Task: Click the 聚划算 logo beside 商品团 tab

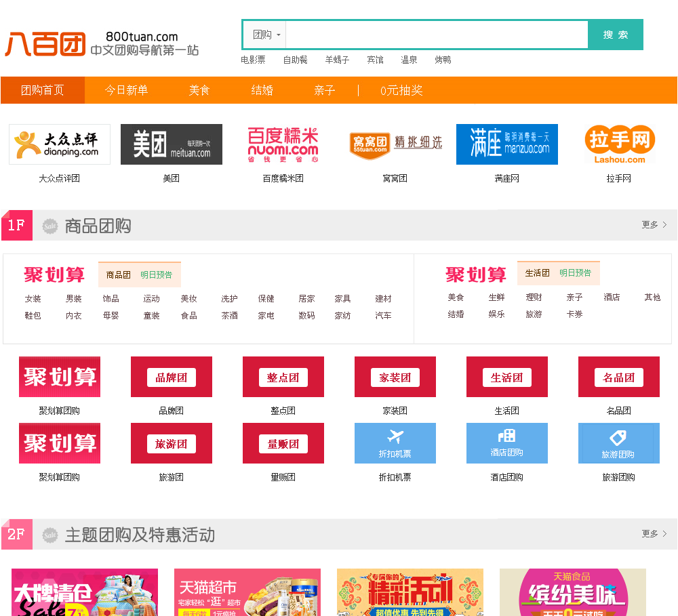Action: click(54, 275)
